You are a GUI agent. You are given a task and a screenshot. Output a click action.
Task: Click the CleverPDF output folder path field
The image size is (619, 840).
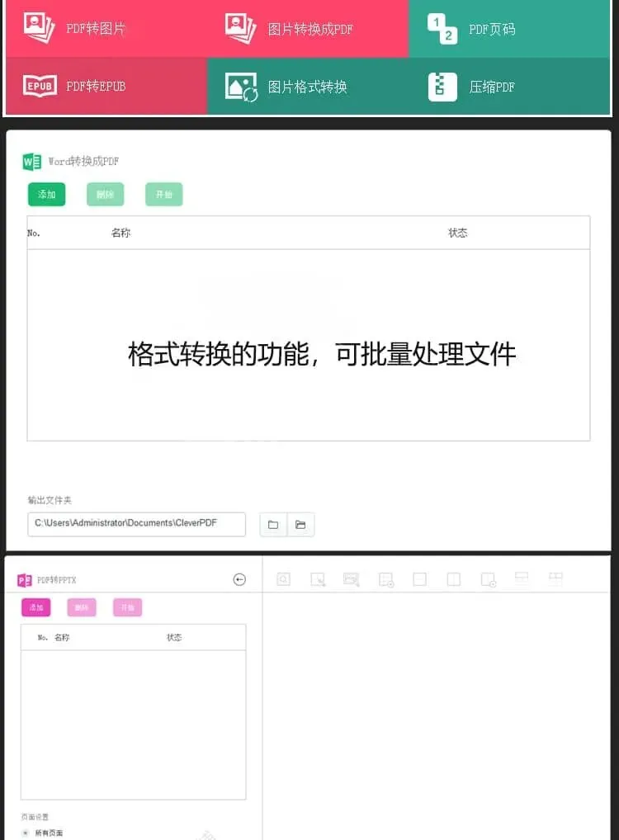pyautogui.click(x=137, y=524)
